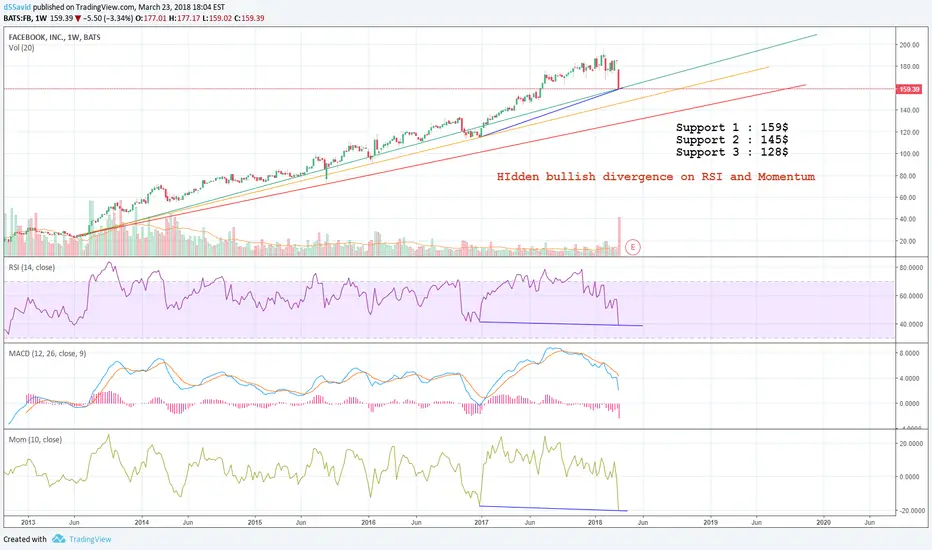This screenshot has height=550, width=932.
Task: Select the Mom (10, close) label
Action: (35, 439)
